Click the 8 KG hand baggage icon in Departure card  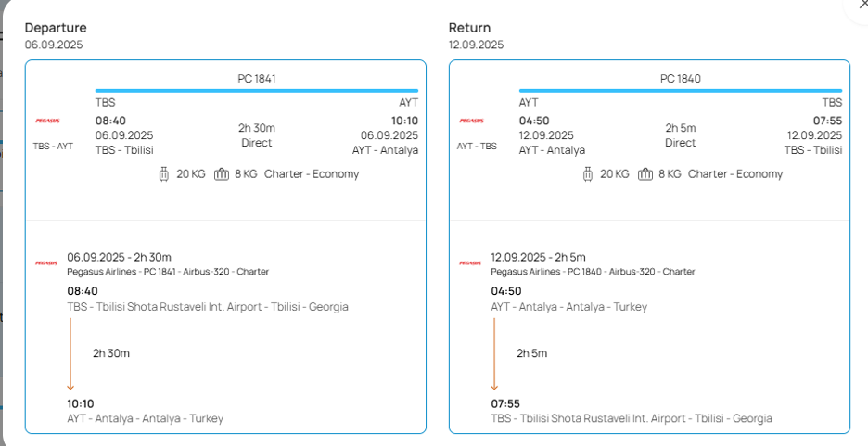[x=221, y=173]
